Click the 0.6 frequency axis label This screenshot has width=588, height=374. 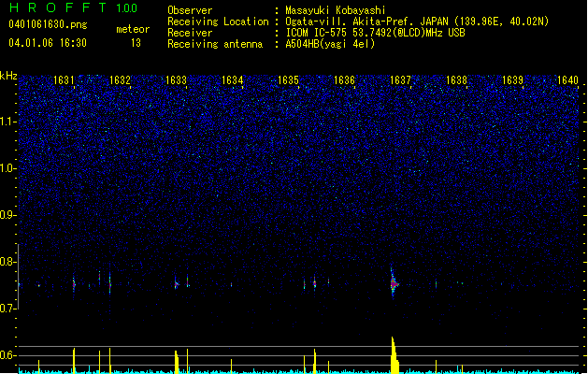click(x=8, y=355)
